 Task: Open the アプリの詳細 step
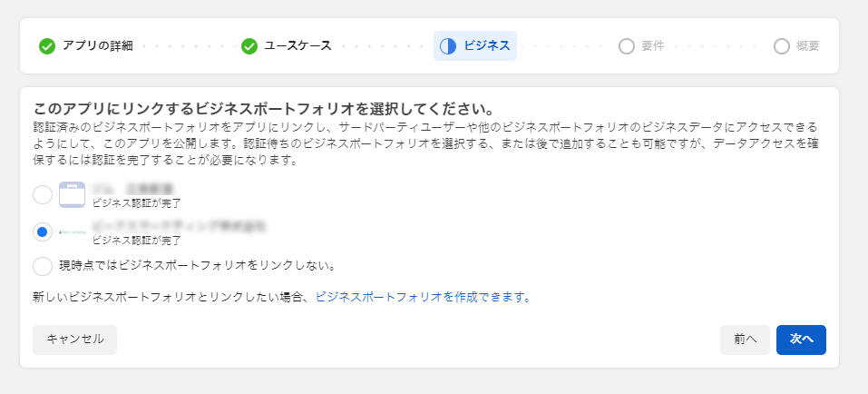click(x=97, y=46)
